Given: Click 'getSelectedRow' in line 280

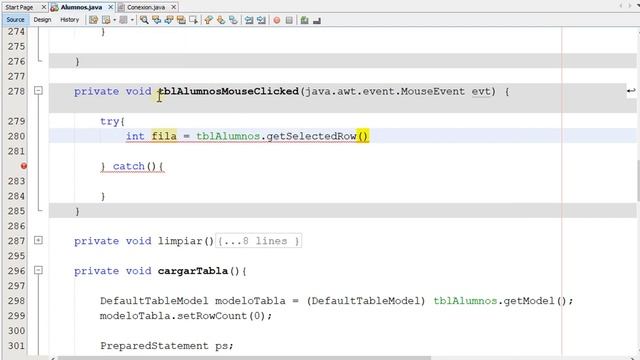Looking at the screenshot, I should coord(312,136).
